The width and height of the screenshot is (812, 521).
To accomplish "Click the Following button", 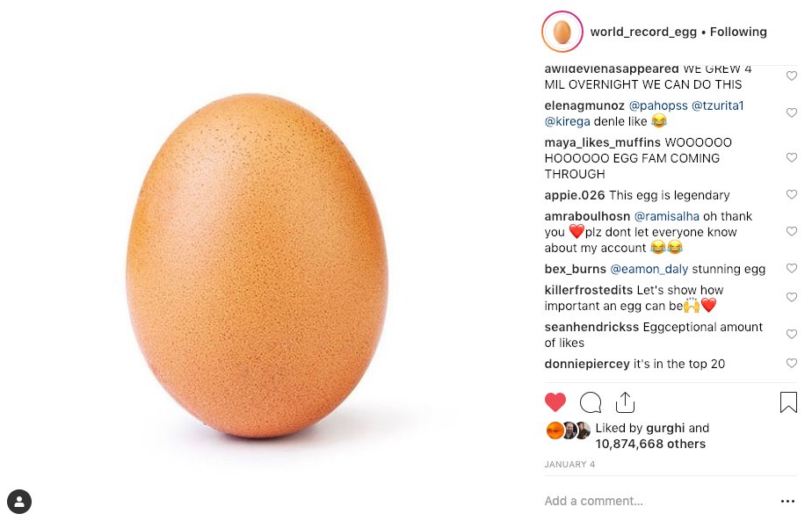I will pos(738,32).
